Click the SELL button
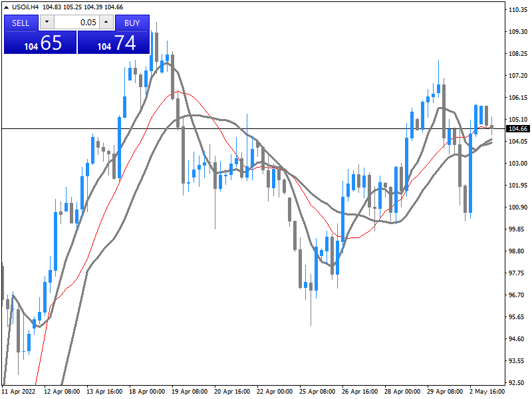 (21, 23)
